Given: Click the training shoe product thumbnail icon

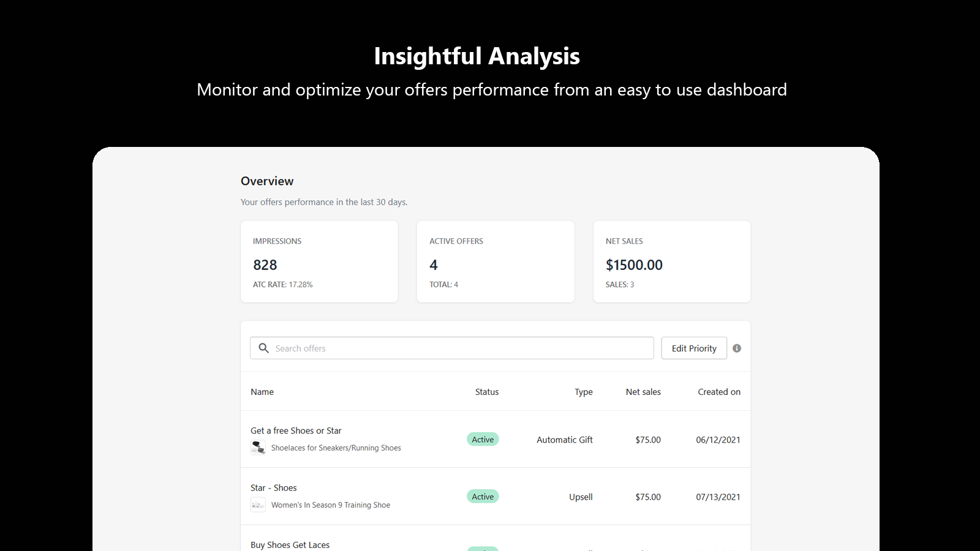Looking at the screenshot, I should pos(258,504).
